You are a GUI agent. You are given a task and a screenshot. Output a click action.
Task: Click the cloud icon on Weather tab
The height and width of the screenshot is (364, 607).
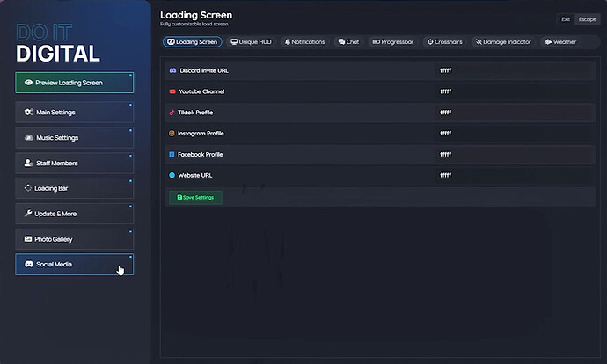coord(548,42)
